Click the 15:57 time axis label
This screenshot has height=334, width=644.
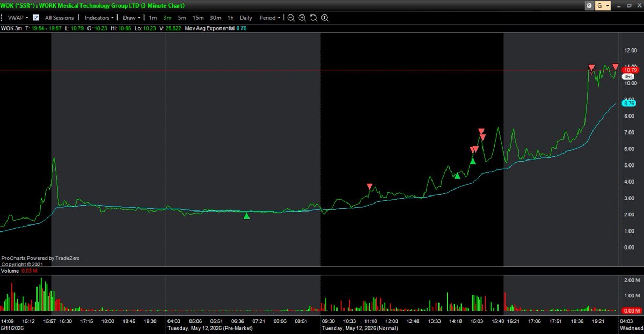click(x=50, y=321)
